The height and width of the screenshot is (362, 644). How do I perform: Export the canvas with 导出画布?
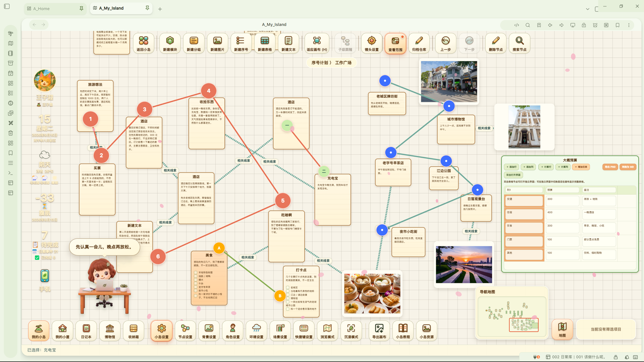379,331
